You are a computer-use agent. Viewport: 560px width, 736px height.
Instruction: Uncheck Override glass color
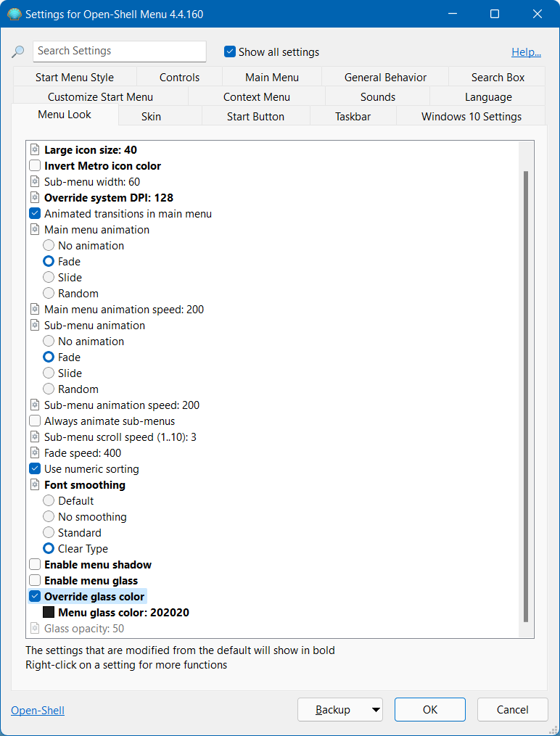coord(35,597)
